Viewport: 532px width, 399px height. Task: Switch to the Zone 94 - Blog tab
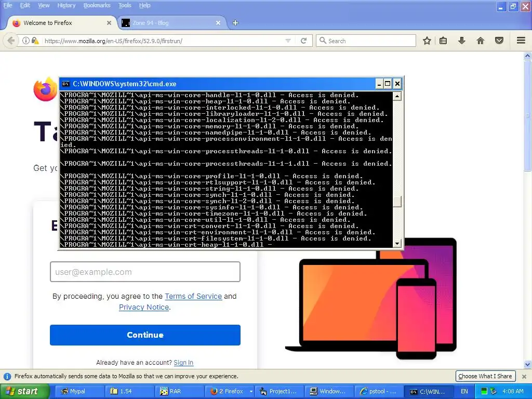(172, 23)
